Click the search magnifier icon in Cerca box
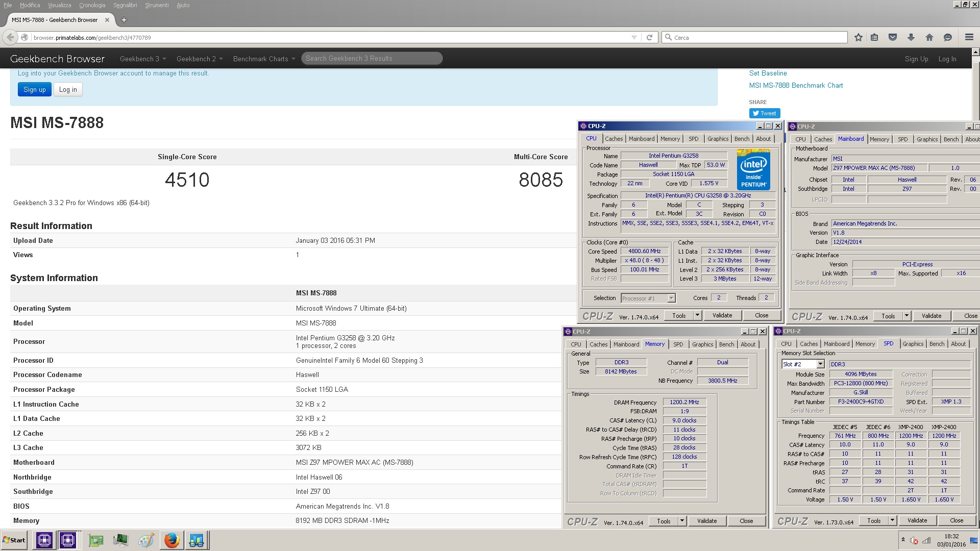 pos(668,37)
